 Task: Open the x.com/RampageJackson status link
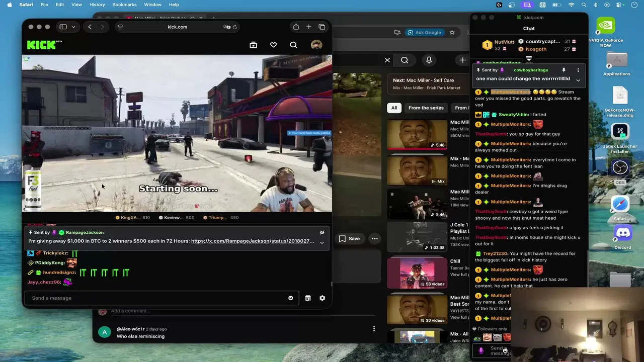(x=253, y=241)
